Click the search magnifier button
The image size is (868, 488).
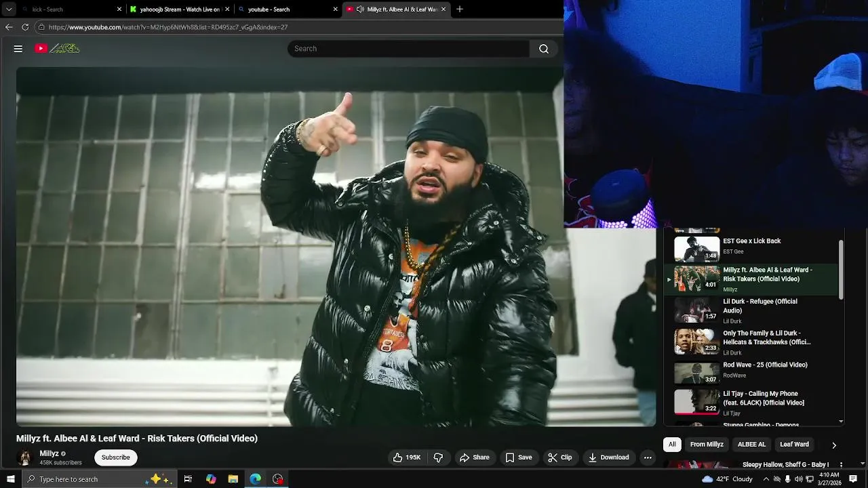click(x=544, y=49)
